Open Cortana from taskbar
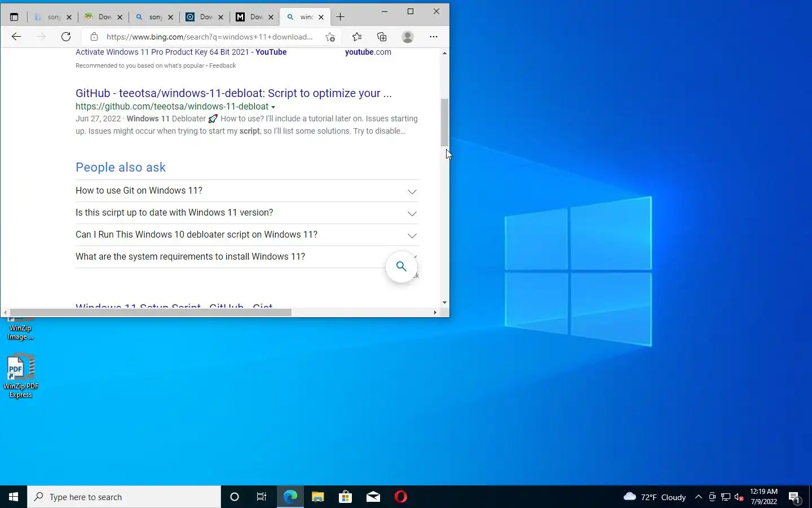812x508 pixels. point(235,497)
